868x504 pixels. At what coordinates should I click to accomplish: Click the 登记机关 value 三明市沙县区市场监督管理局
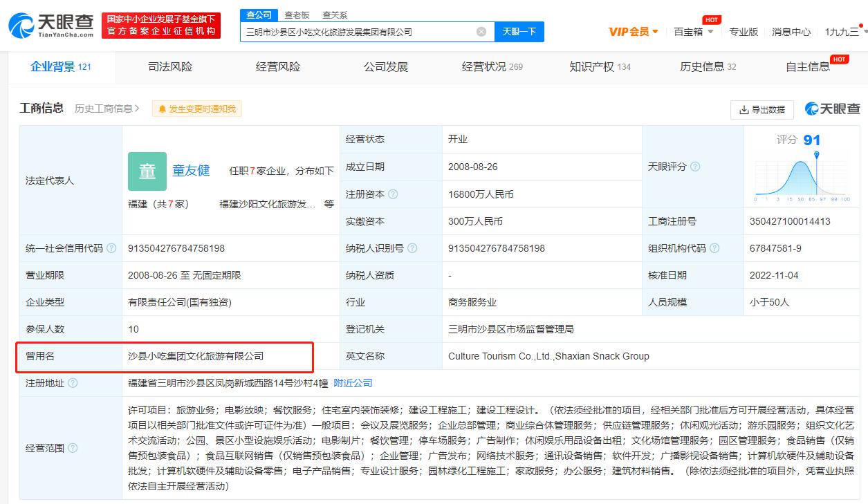click(511, 329)
